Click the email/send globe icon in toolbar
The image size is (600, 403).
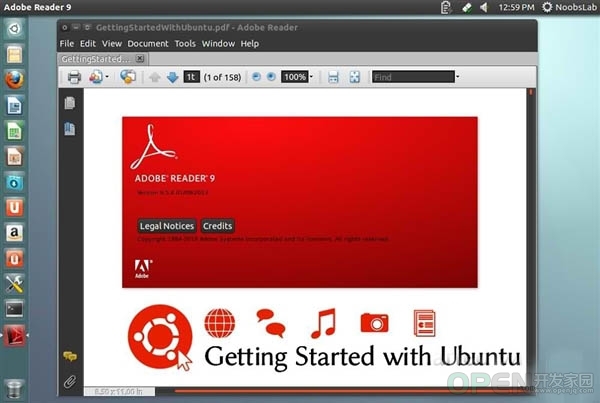click(128, 77)
